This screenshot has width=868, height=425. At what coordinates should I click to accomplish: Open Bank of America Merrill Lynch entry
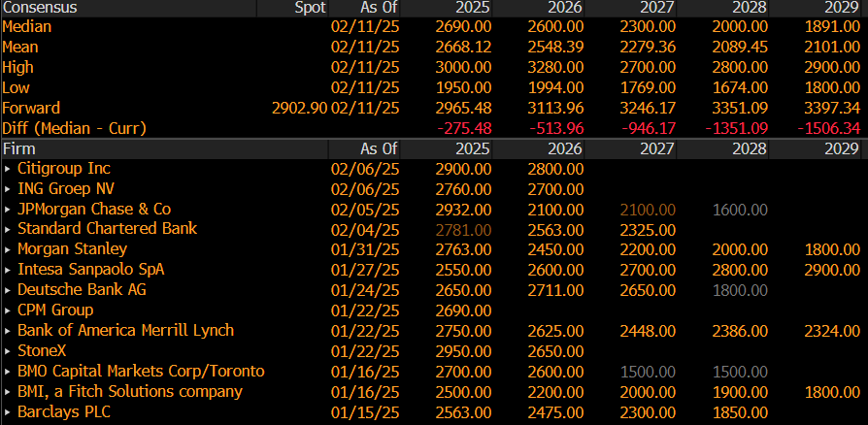point(125,330)
